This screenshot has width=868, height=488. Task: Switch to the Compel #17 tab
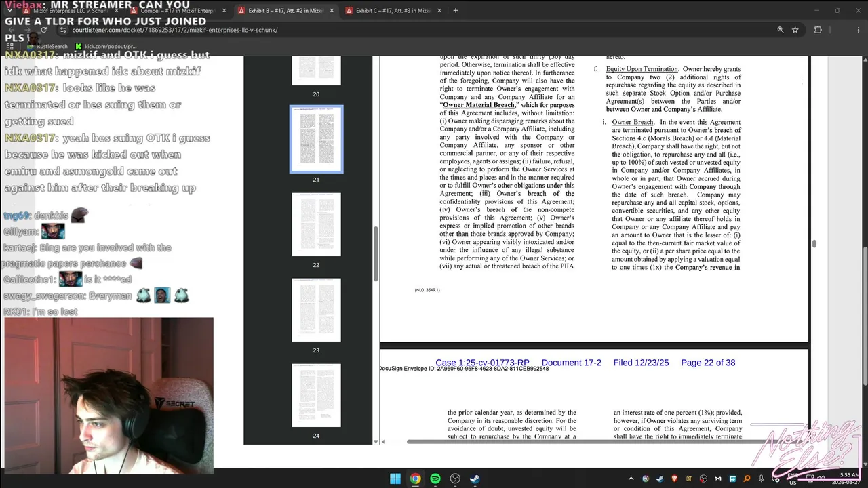point(178,11)
